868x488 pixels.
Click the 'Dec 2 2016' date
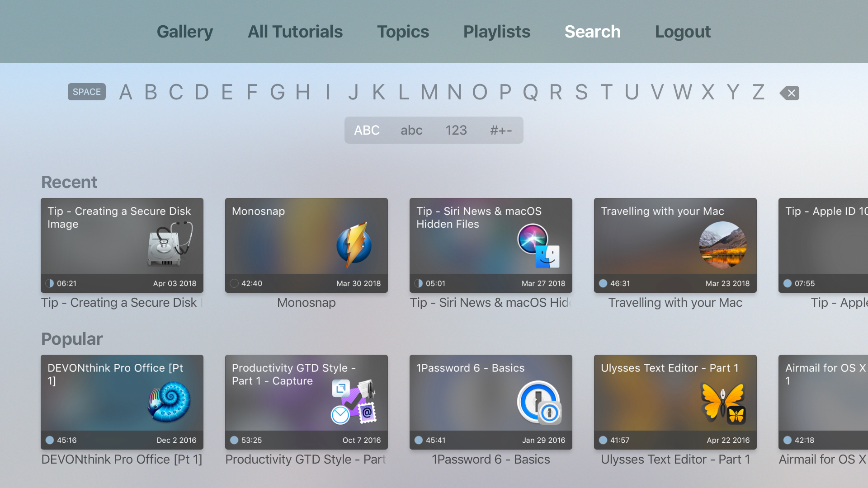click(176, 440)
